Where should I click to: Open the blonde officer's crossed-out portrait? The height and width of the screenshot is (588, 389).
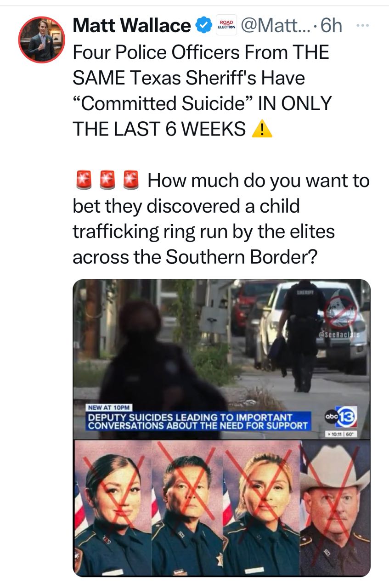click(261, 508)
